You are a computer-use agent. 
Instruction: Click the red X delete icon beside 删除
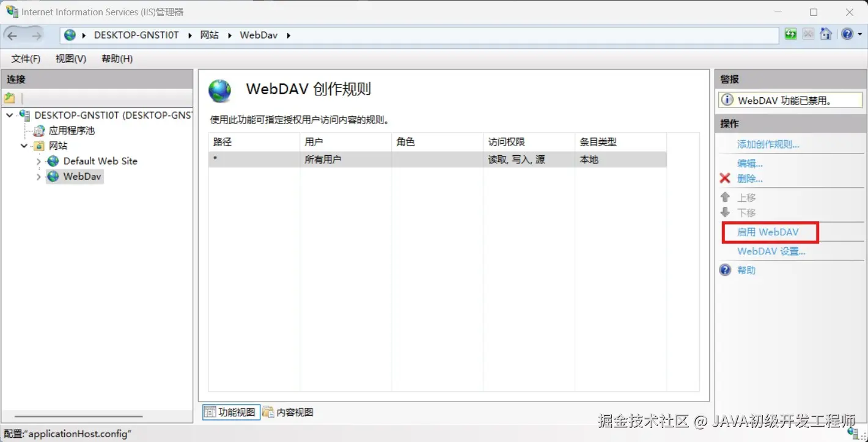click(x=725, y=178)
